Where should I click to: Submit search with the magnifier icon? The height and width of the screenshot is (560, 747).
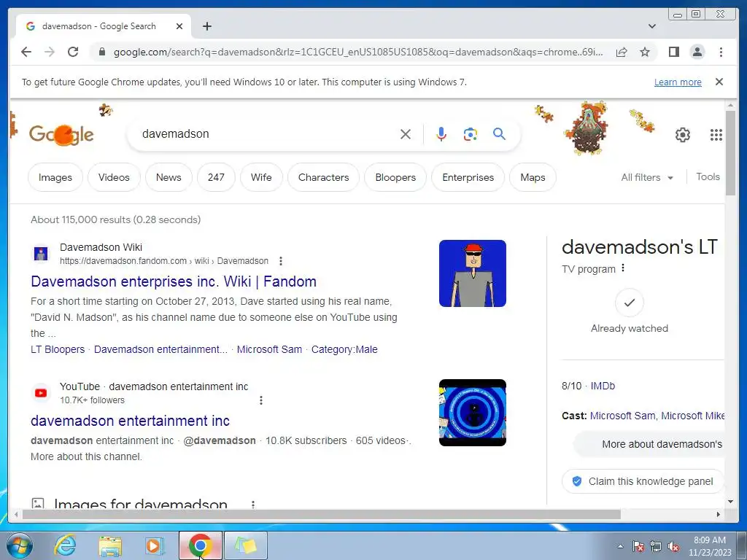(499, 134)
